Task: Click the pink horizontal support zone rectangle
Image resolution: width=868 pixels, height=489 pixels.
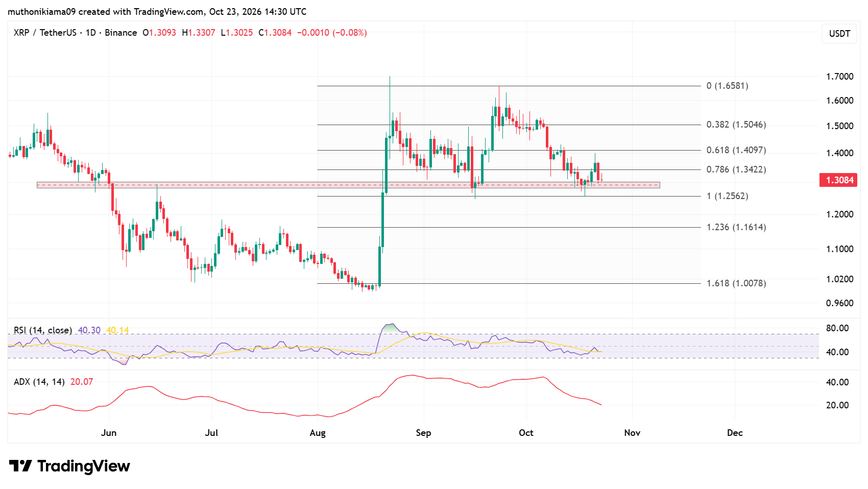Action: pos(348,185)
